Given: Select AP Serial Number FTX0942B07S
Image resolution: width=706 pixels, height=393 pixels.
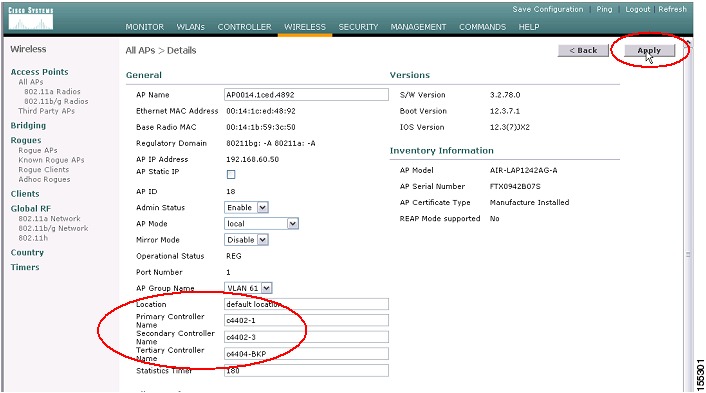Looking at the screenshot, I should click(x=515, y=186).
